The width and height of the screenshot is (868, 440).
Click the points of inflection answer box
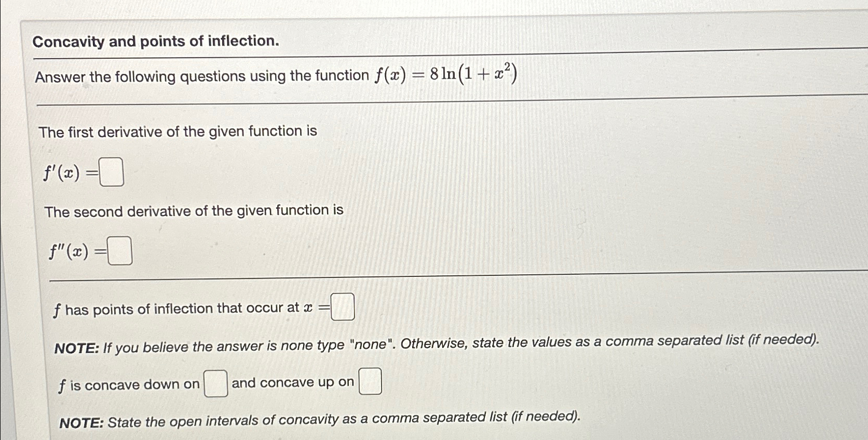click(x=342, y=306)
